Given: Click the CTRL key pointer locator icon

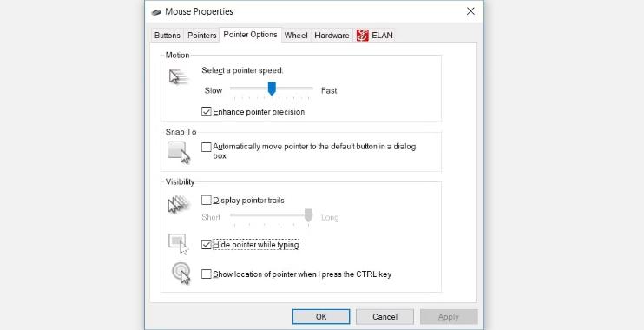Looking at the screenshot, I should [x=181, y=274].
